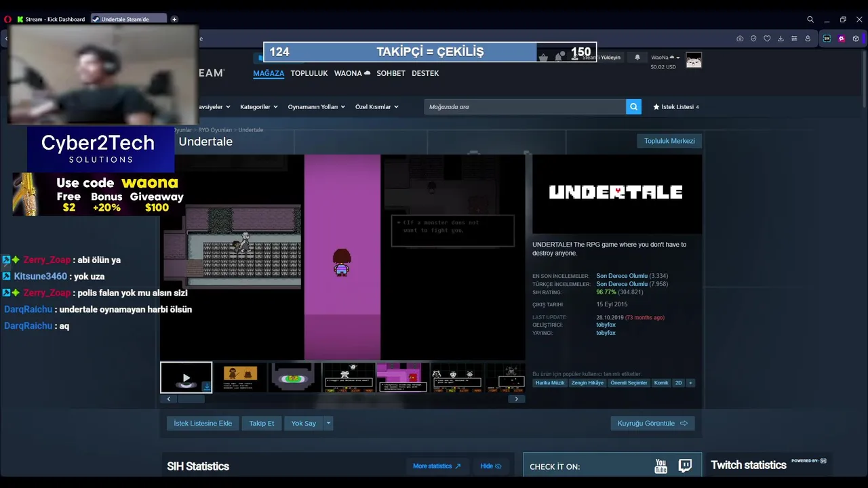Click the heart bookmarks icon
This screenshot has height=488, width=868.
[x=767, y=39]
